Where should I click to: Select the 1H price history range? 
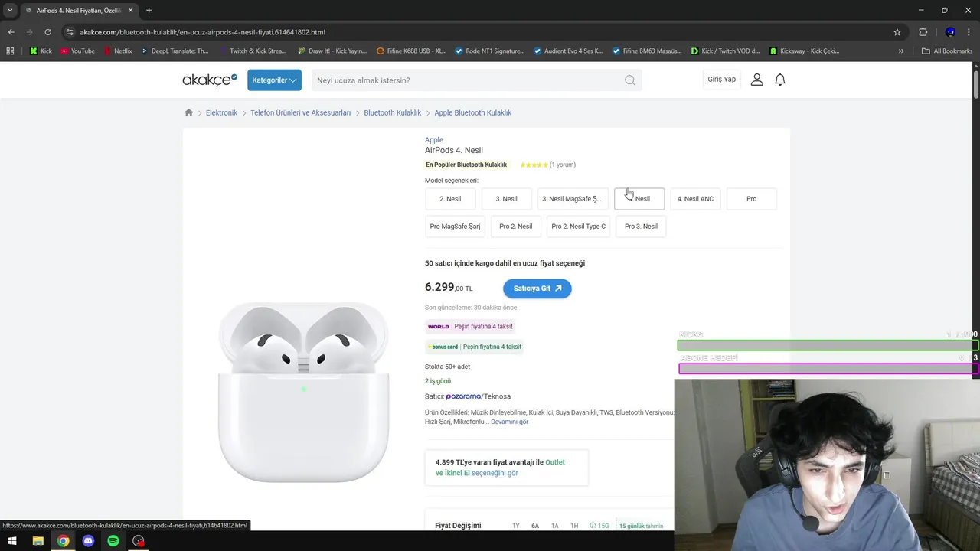pos(574,526)
